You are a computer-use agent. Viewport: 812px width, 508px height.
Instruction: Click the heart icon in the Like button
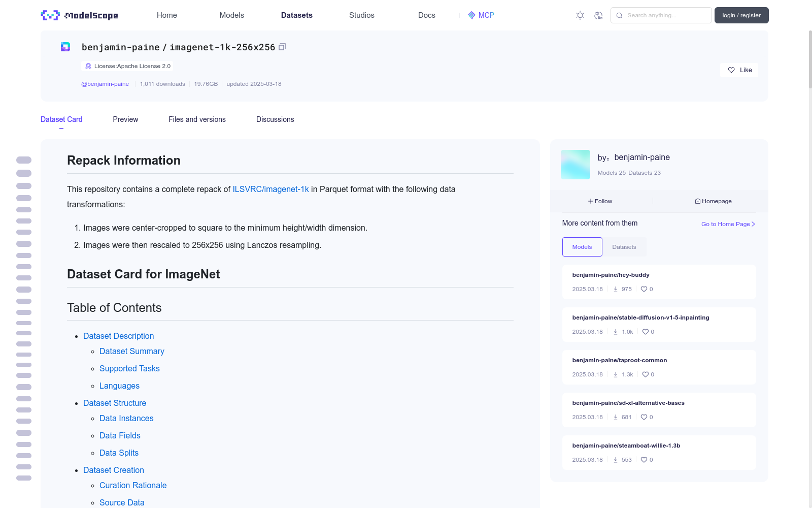coord(731,70)
